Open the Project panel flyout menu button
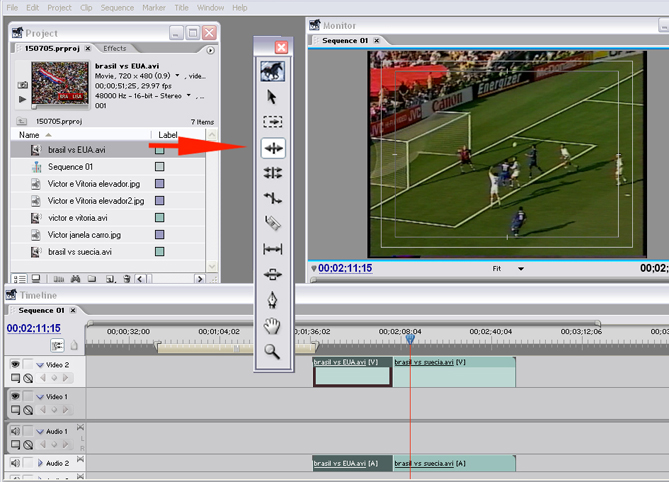The height and width of the screenshot is (482, 669). click(210, 49)
